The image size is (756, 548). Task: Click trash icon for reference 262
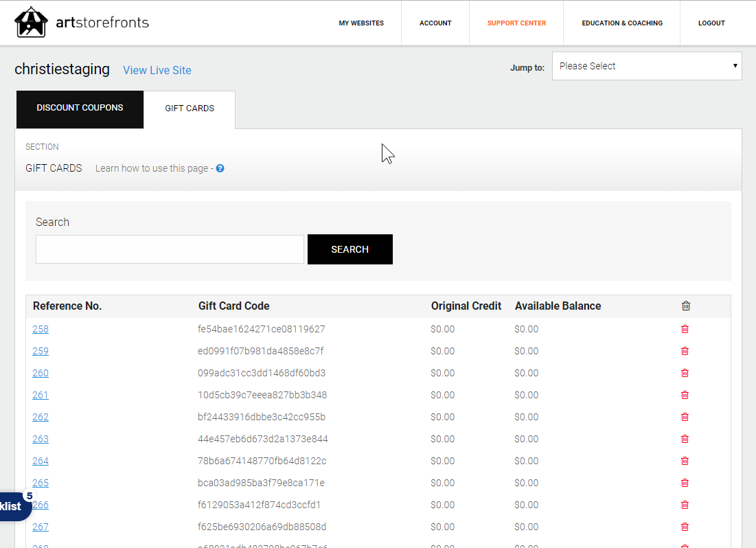click(685, 417)
